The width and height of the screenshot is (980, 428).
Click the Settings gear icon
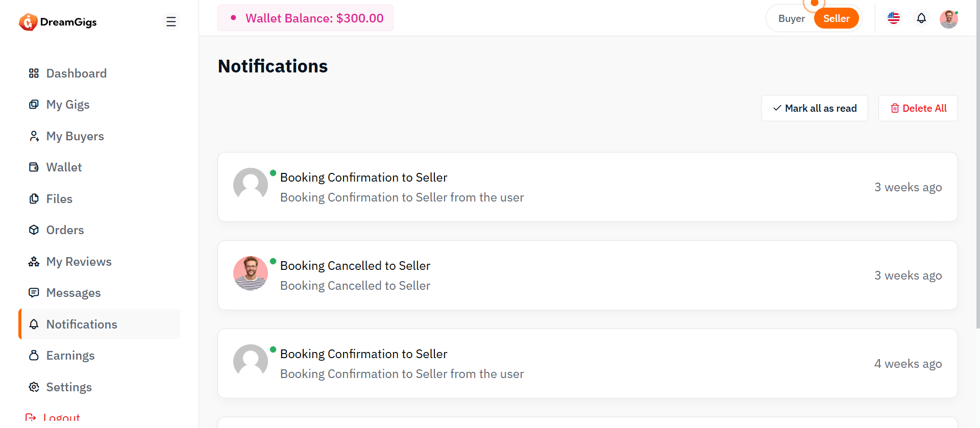pyautogui.click(x=34, y=387)
